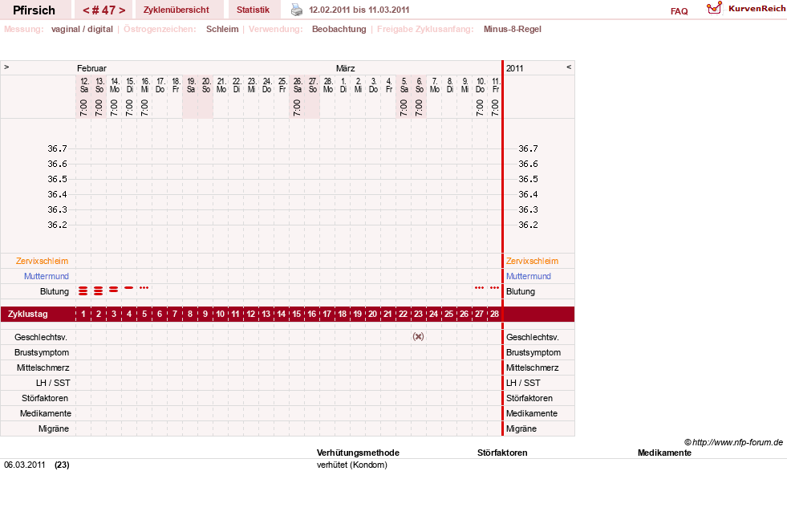
Task: Open the Zyklenübersicht tab
Action: pos(176,10)
